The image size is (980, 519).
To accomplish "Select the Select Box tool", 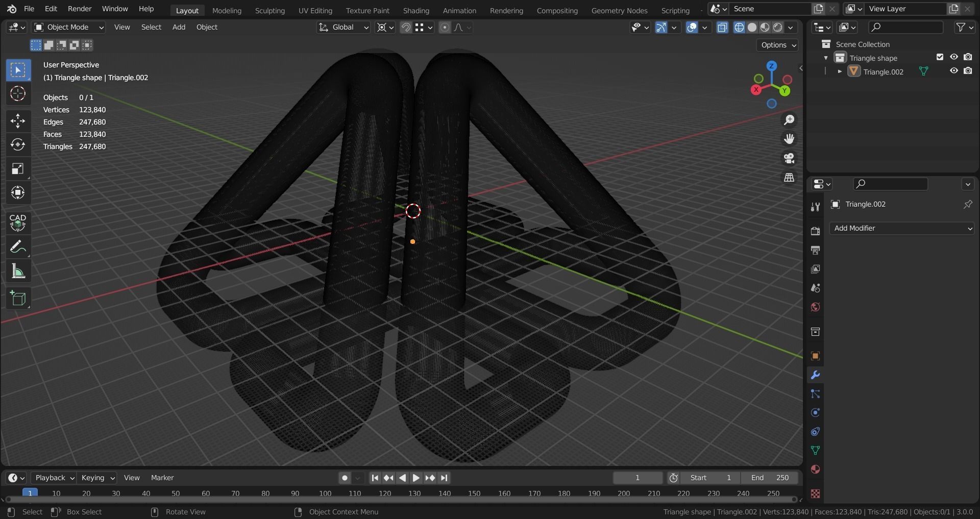I will 18,70.
